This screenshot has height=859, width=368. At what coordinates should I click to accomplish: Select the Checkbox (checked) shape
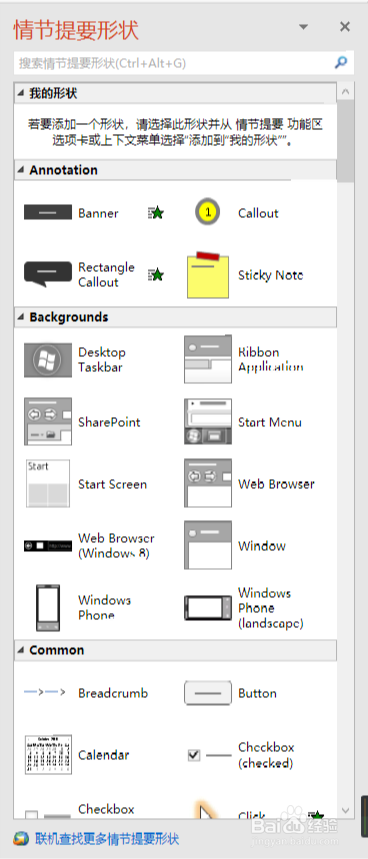click(x=208, y=755)
